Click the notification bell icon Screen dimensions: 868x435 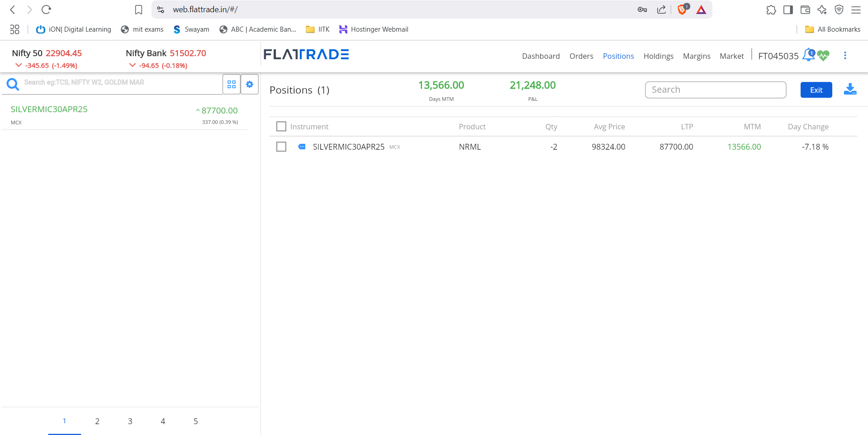(808, 55)
